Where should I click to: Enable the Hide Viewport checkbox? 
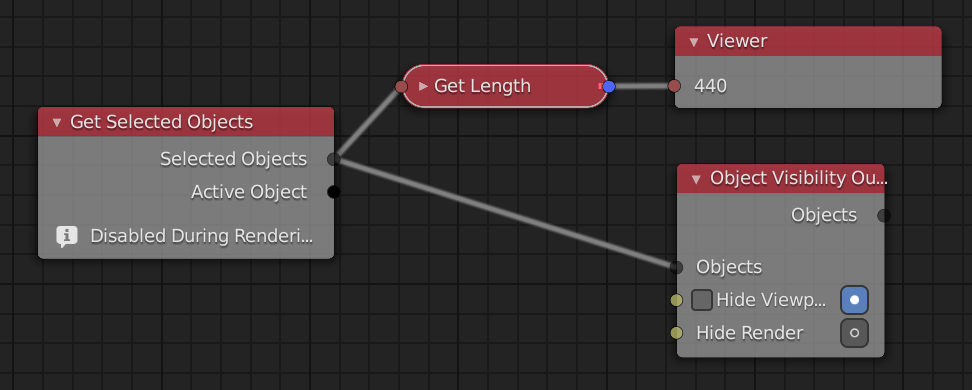[x=702, y=300]
